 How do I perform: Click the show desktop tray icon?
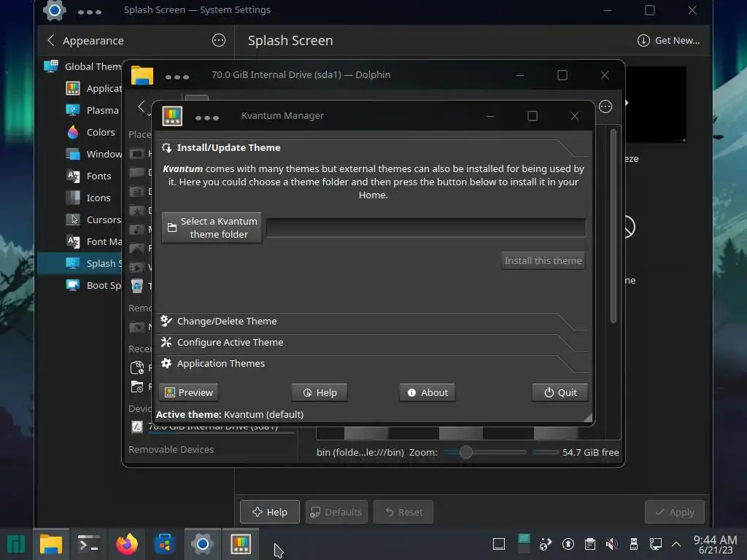point(499,544)
